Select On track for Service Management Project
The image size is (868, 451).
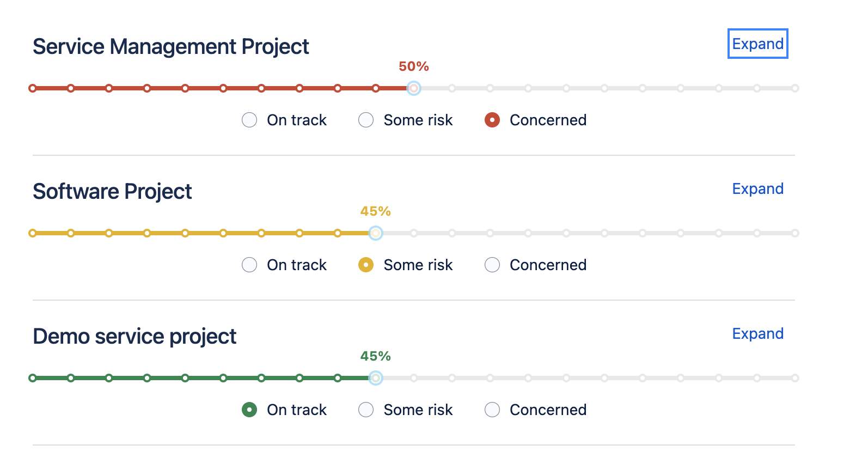(x=249, y=120)
